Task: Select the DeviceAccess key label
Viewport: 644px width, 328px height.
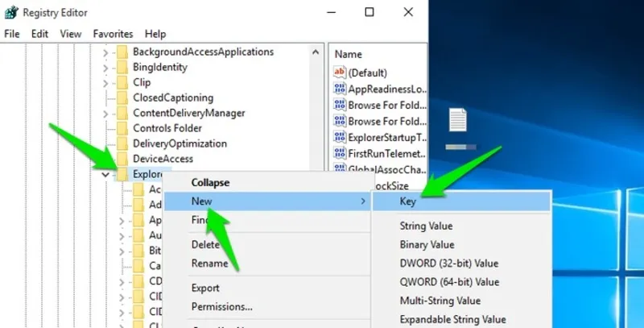Action: pos(163,159)
